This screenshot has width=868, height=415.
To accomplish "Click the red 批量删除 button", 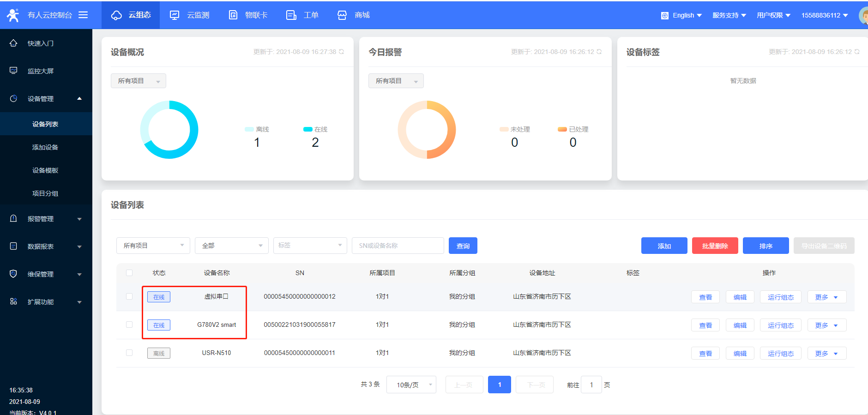I will pos(715,246).
